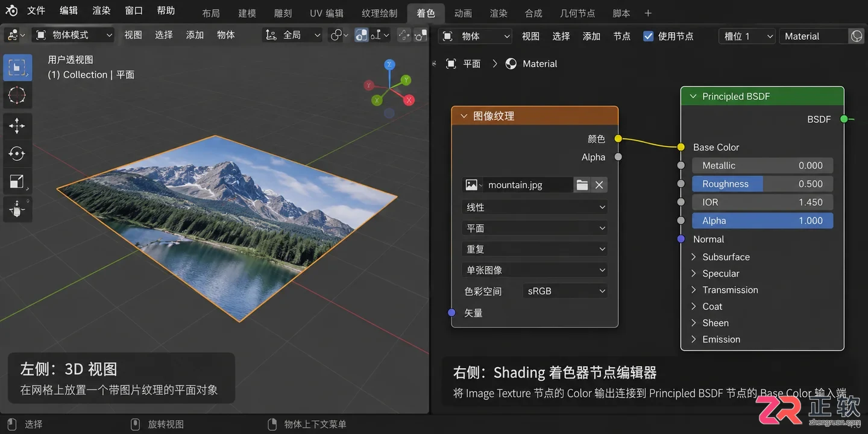The width and height of the screenshot is (868, 434).
Task: Click the red X axis gizmo handle
Action: (409, 100)
